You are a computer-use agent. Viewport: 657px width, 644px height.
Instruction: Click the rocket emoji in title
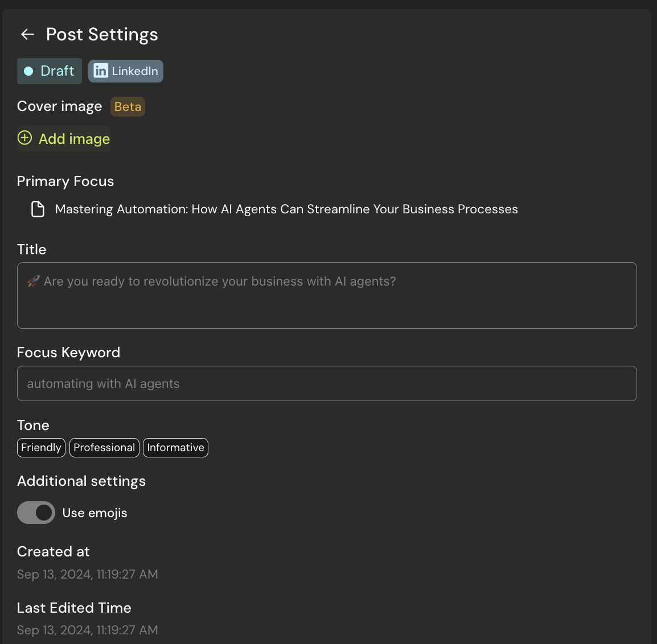pyautogui.click(x=33, y=281)
